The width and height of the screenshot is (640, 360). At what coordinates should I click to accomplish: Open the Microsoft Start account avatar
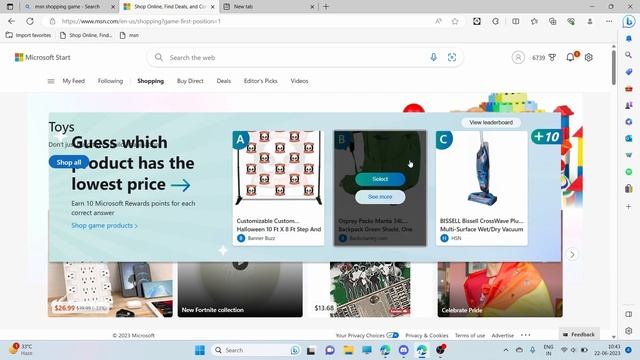pyautogui.click(x=518, y=58)
